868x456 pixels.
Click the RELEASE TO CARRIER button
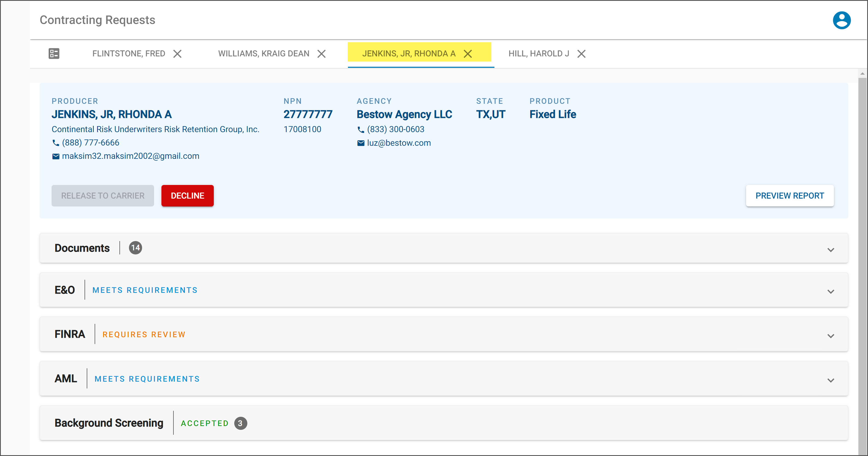click(103, 196)
